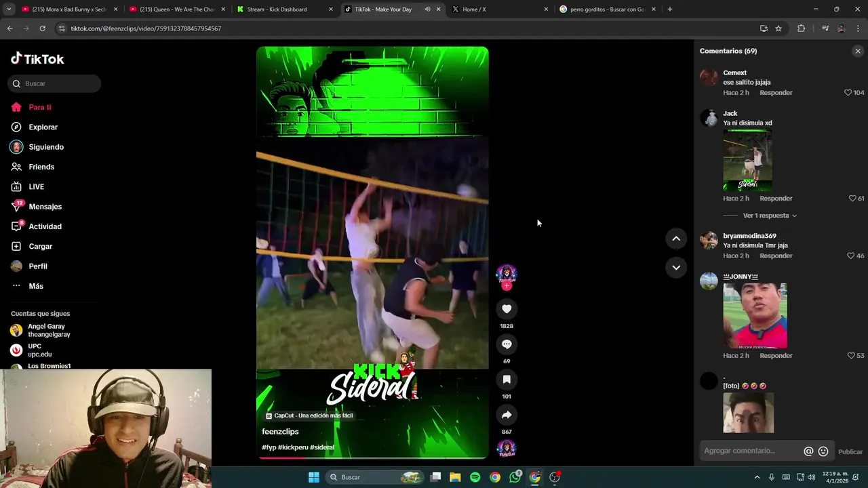Viewport: 868px width, 488px height.
Task: Like Jack's comment heart
Action: [x=852, y=199]
